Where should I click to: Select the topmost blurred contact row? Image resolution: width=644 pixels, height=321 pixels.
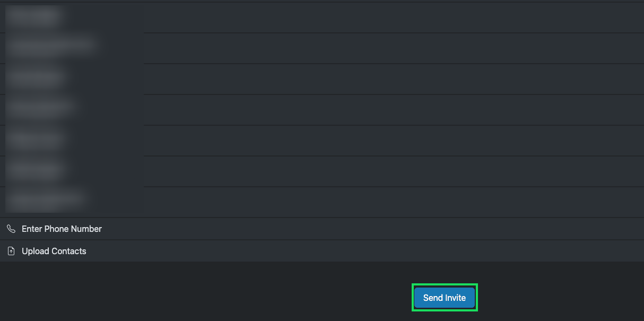pyautogui.click(x=34, y=18)
